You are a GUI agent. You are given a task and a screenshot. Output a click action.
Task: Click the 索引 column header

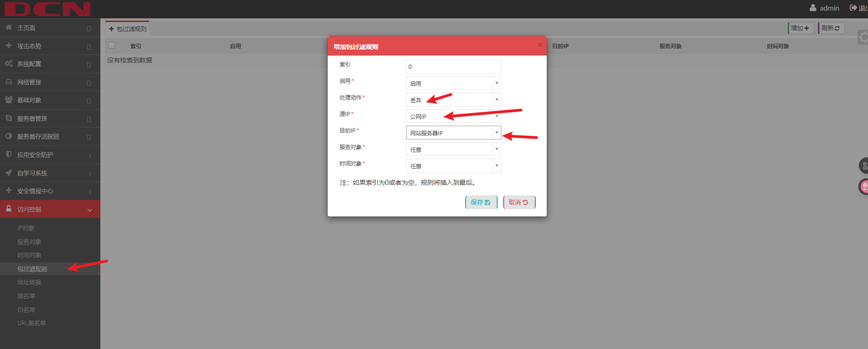click(x=136, y=46)
